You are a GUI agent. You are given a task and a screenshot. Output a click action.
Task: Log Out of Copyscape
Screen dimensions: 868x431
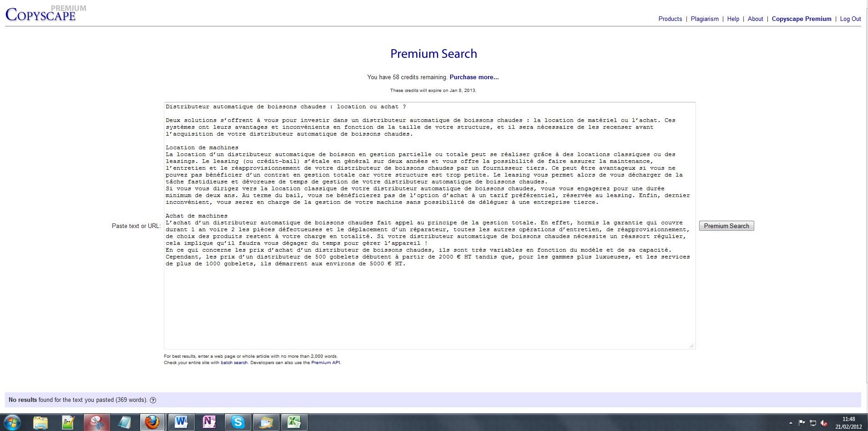pos(850,19)
